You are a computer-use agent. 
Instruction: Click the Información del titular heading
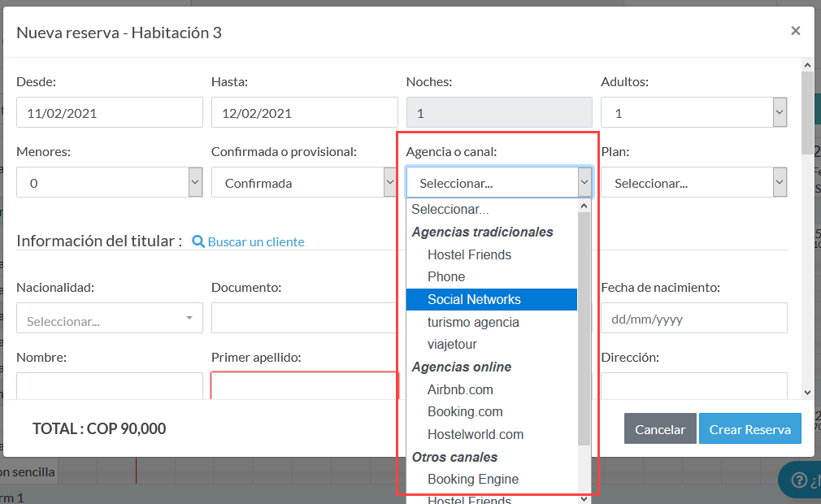[99, 241]
